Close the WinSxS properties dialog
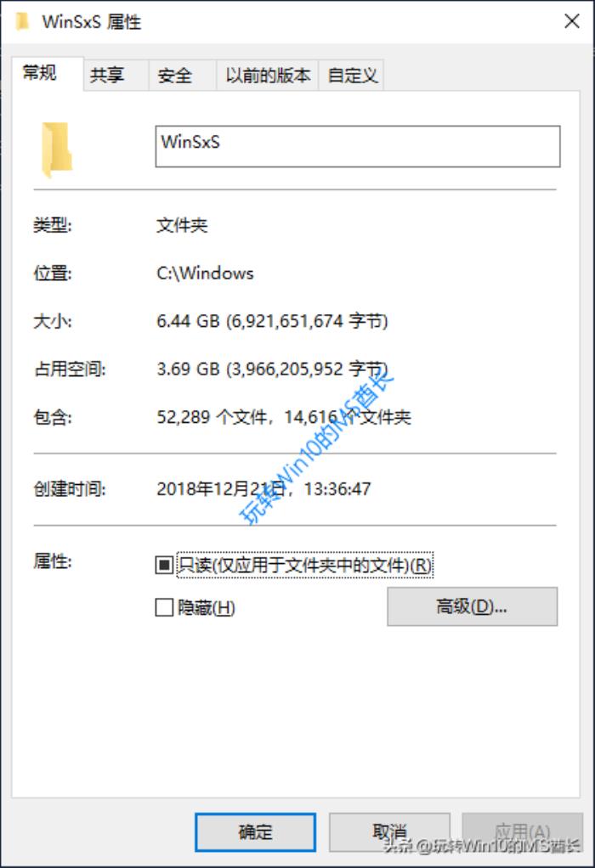595x868 pixels. click(x=572, y=21)
